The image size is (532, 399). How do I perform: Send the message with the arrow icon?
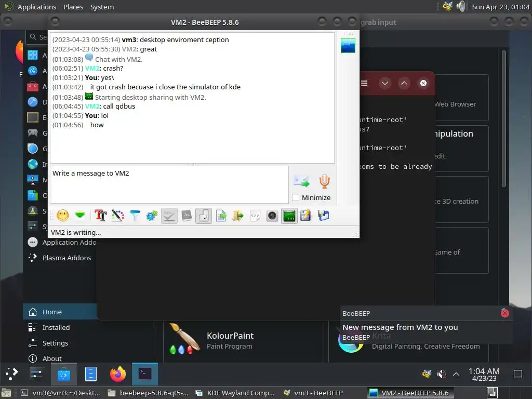(x=301, y=181)
